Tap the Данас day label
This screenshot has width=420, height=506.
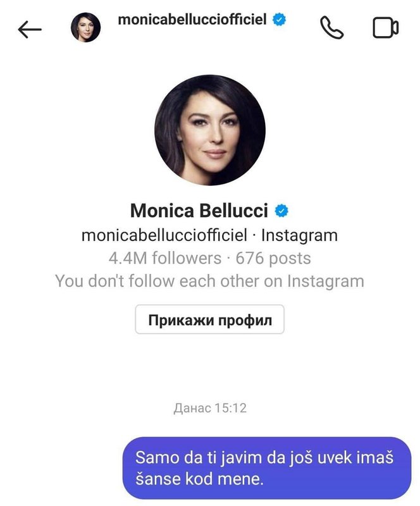point(192,408)
